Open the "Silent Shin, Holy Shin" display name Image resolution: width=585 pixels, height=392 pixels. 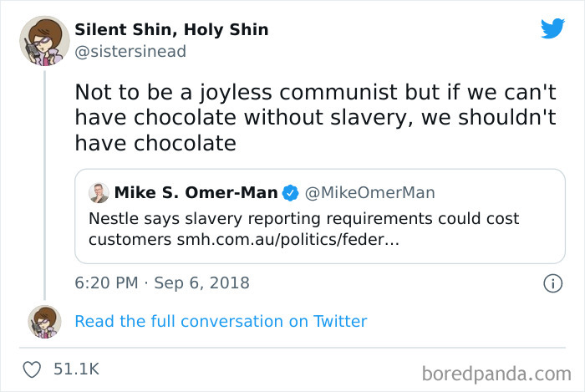tap(171, 30)
